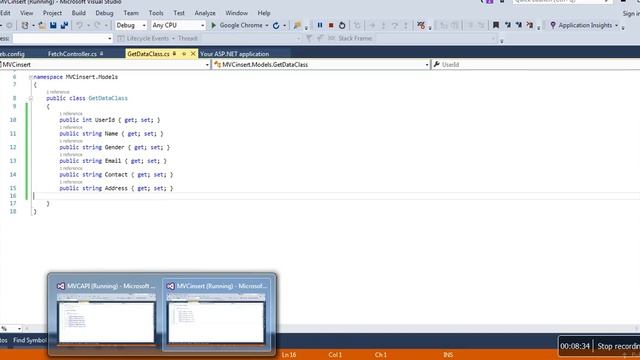Open the View menu
Image resolution: width=640 pixels, height=360 pixels.
tap(27, 13)
